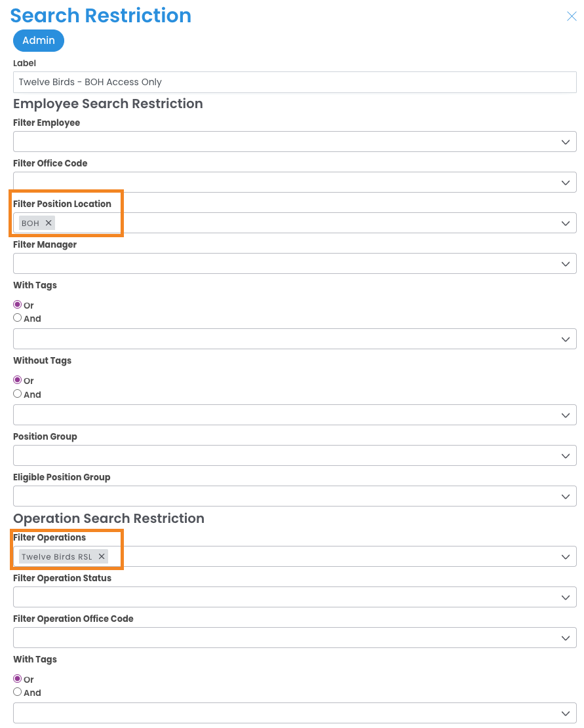The width and height of the screenshot is (584, 728).
Task: Open the Filter Manager dropdown arrow
Action: [565, 263]
